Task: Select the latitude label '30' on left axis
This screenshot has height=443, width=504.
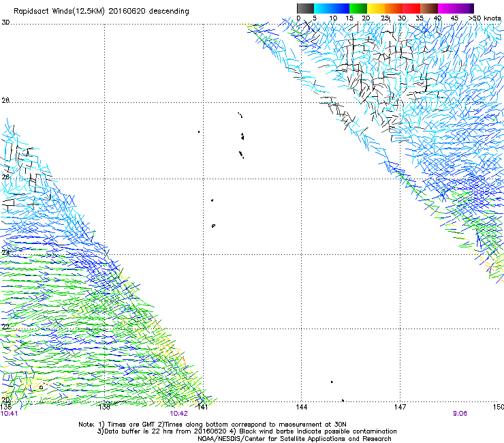Action: point(5,22)
